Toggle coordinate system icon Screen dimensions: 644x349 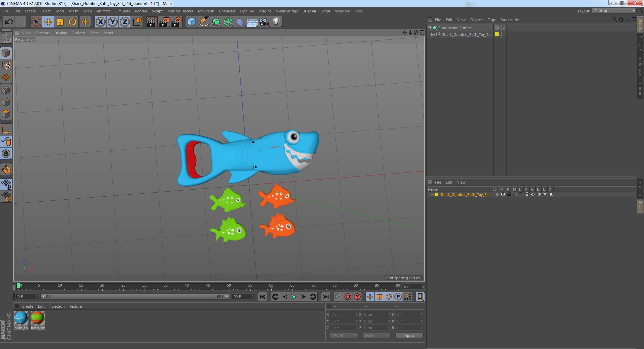coord(137,22)
